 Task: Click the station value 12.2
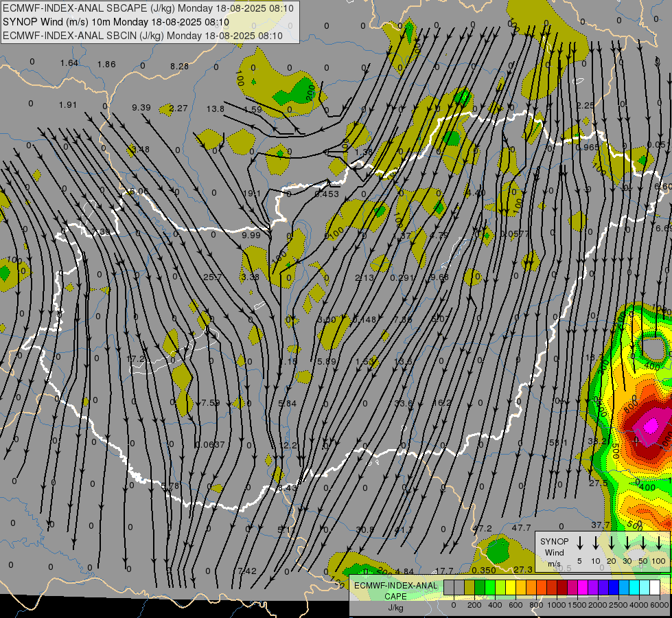click(288, 445)
